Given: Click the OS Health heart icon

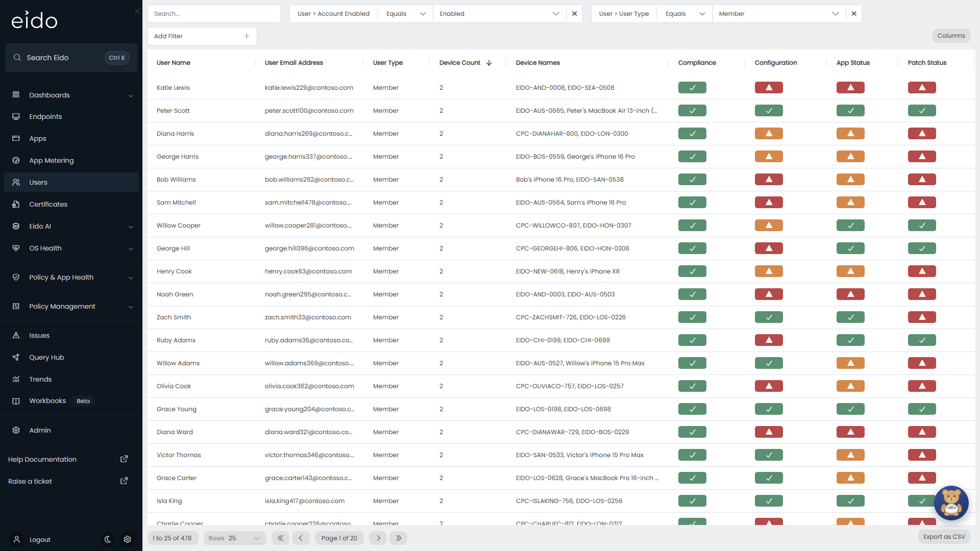Looking at the screenshot, I should 16,248.
